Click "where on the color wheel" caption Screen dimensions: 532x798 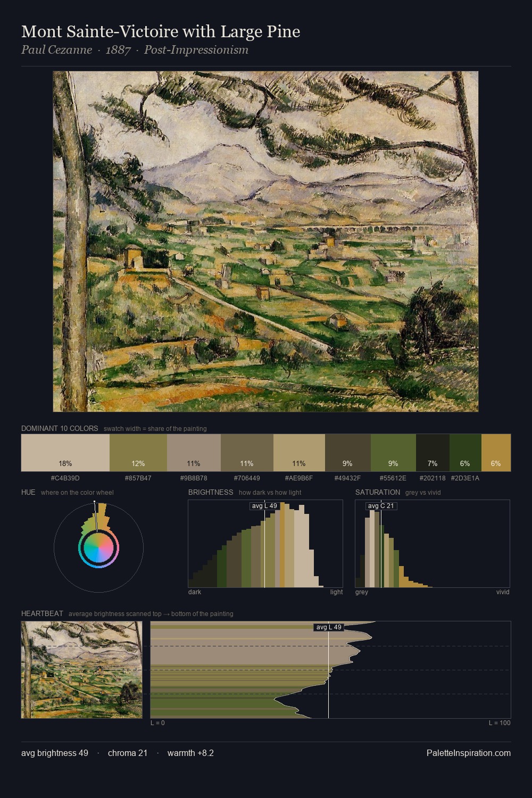[77, 492]
